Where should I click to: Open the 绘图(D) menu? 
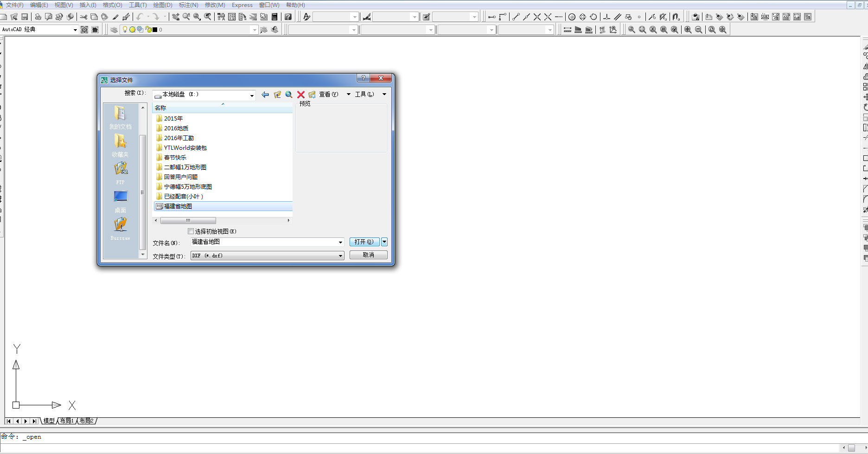point(163,5)
